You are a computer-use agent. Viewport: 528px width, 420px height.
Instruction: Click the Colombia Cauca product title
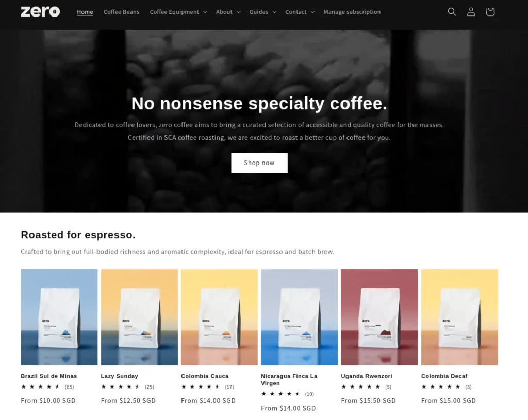click(x=205, y=376)
